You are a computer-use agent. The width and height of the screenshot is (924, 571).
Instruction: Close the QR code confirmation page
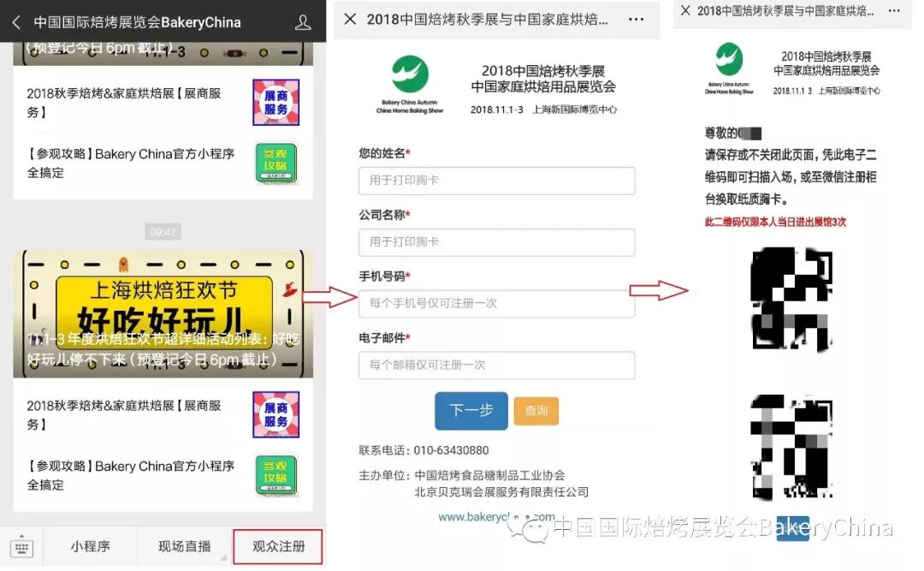pyautogui.click(x=685, y=10)
